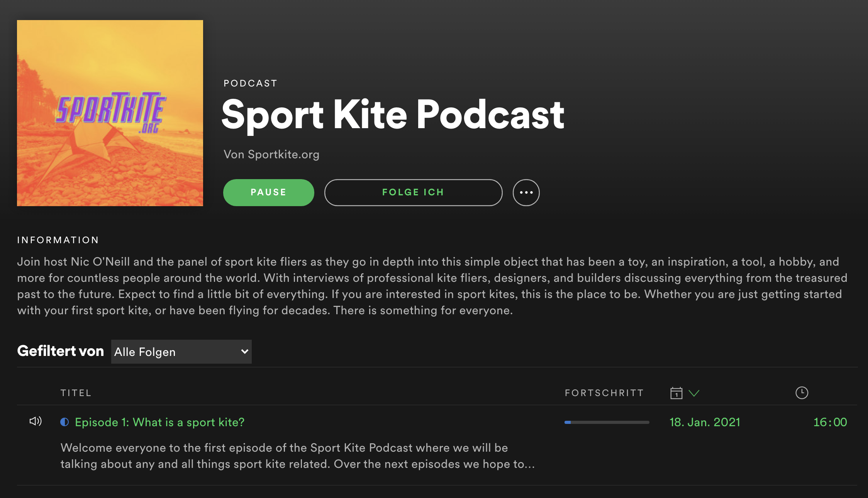
Task: Open the Sportkite.org publisher link
Action: pos(283,154)
